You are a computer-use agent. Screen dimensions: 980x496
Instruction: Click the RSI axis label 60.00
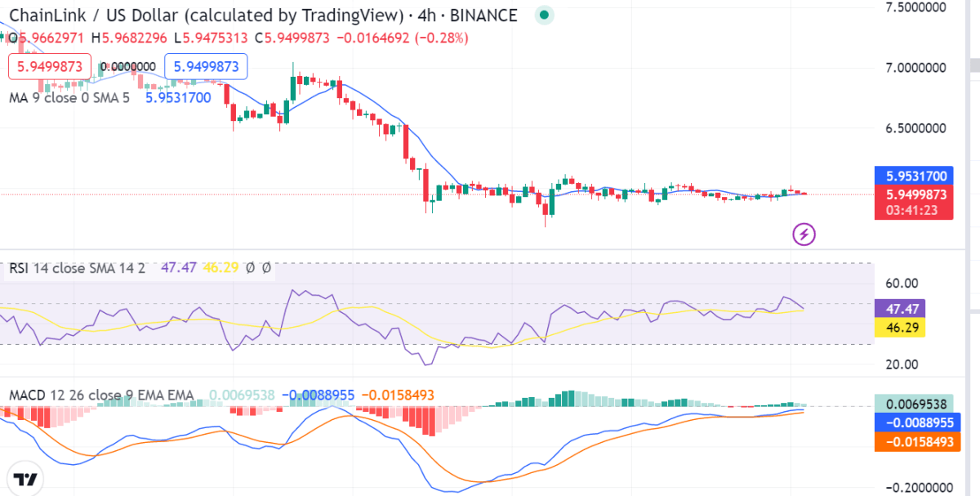[902, 283]
